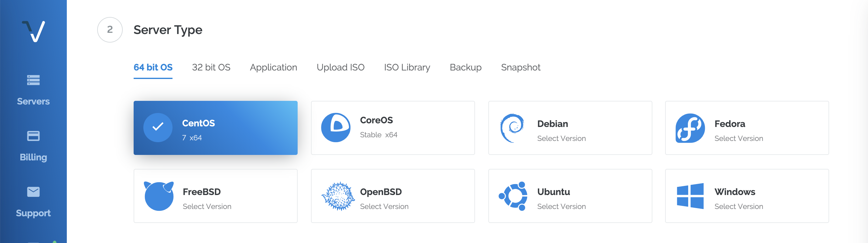
Task: Open Servers via its sidebar icon
Action: 33,80
